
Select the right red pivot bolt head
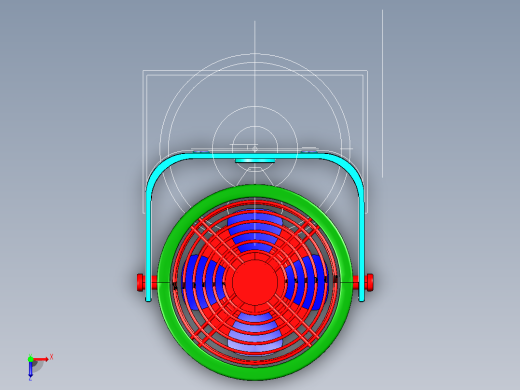(x=370, y=282)
